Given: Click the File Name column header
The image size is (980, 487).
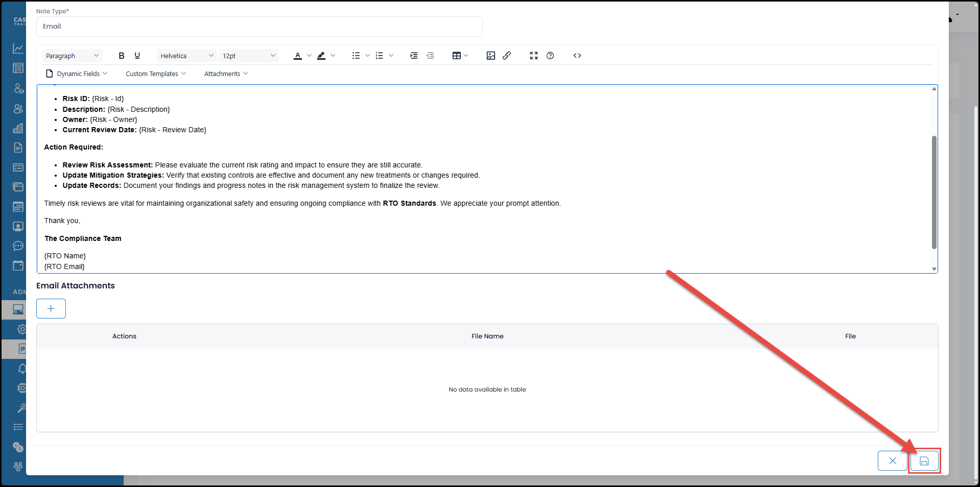Looking at the screenshot, I should coord(487,336).
